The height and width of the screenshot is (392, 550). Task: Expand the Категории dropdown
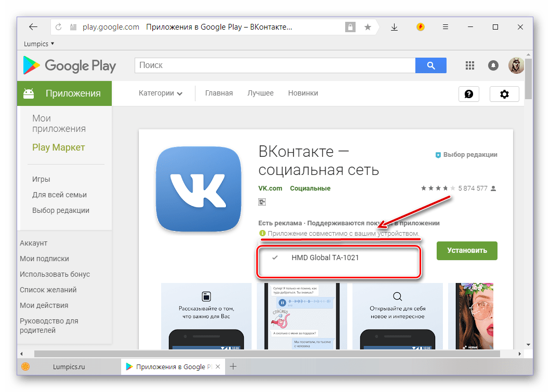[x=160, y=93]
